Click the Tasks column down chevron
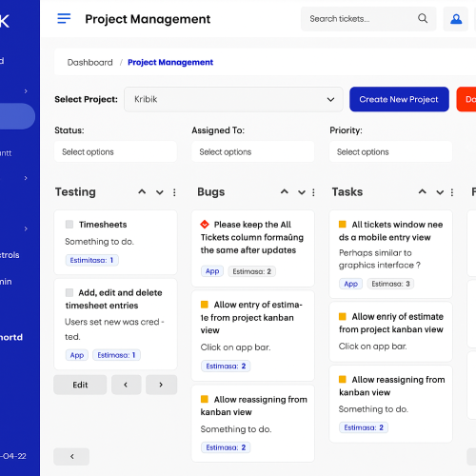476x476 pixels. [440, 192]
